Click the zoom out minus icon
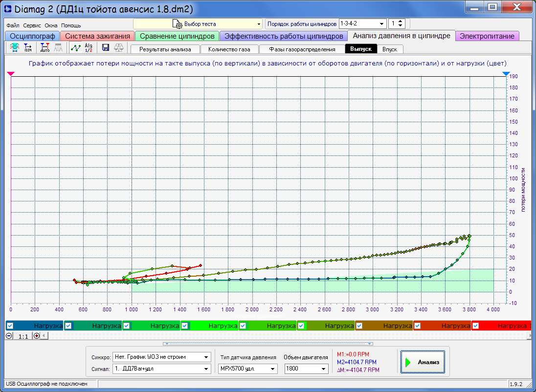This screenshot has height=392, width=536. pyautogui.click(x=9, y=336)
